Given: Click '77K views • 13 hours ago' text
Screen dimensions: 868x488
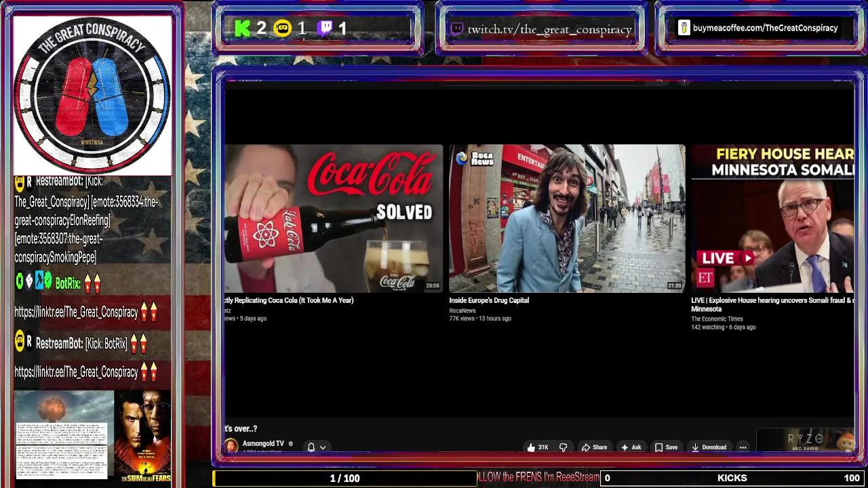Looking at the screenshot, I should coord(480,319).
